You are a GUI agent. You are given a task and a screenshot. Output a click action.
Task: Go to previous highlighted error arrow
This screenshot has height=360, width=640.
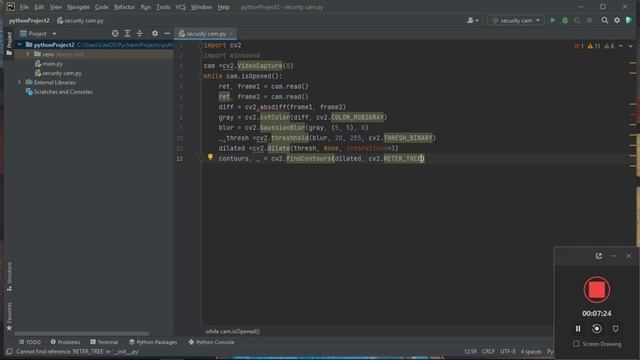pos(621,46)
